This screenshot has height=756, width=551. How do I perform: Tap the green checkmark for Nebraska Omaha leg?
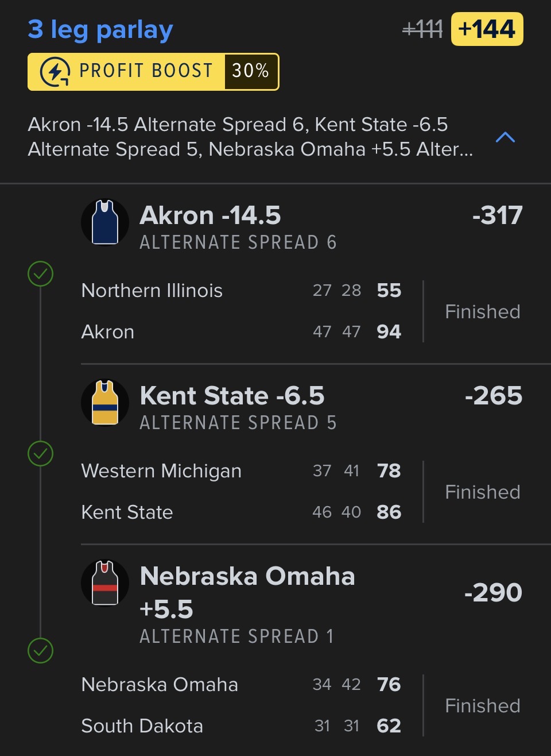click(x=41, y=651)
